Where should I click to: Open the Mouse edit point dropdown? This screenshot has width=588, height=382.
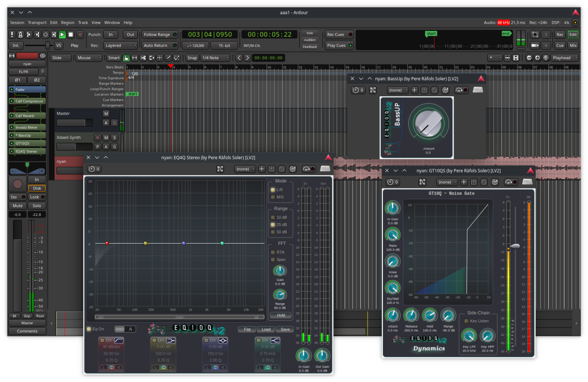(88, 58)
